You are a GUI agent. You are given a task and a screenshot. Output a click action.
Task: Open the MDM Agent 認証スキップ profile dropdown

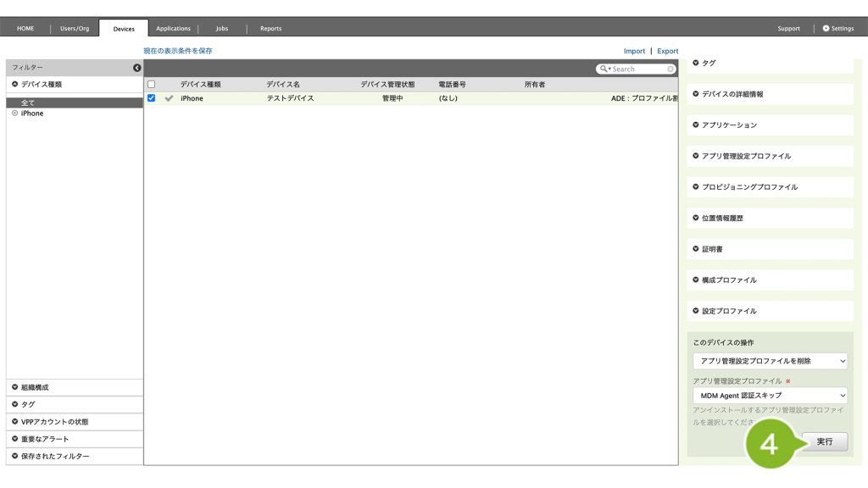point(770,396)
